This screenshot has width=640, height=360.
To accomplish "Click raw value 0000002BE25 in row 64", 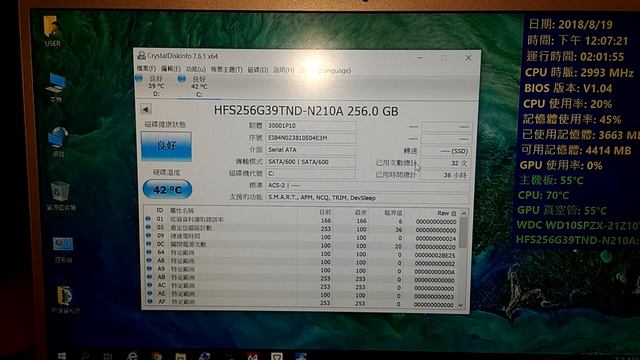I will (434, 256).
